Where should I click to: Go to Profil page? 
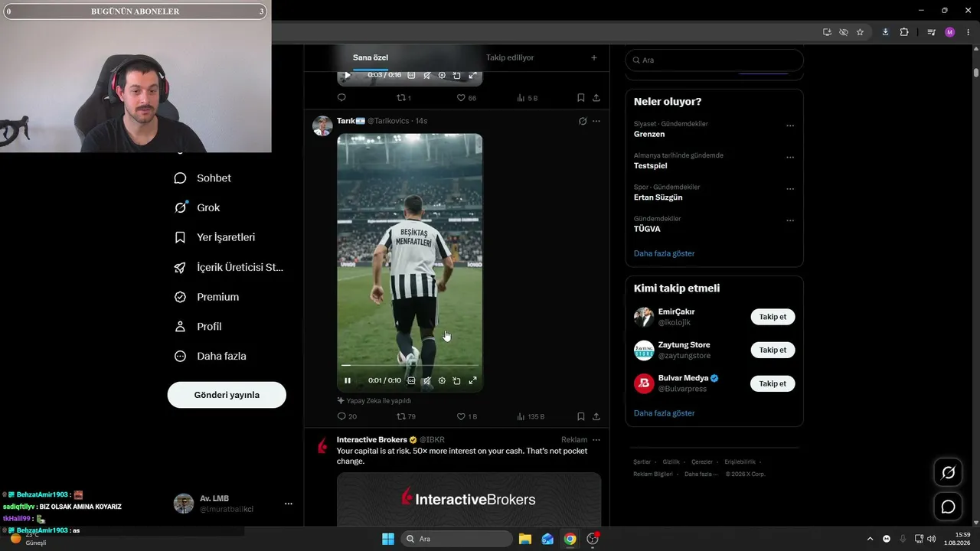point(198,327)
